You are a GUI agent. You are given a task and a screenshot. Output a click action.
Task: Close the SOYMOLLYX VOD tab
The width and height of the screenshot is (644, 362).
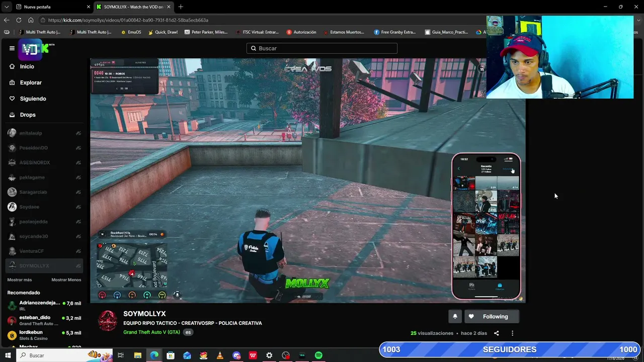[x=169, y=7]
